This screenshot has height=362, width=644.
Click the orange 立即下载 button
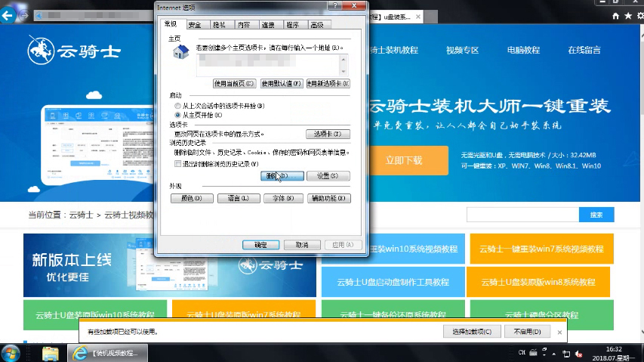point(408,160)
